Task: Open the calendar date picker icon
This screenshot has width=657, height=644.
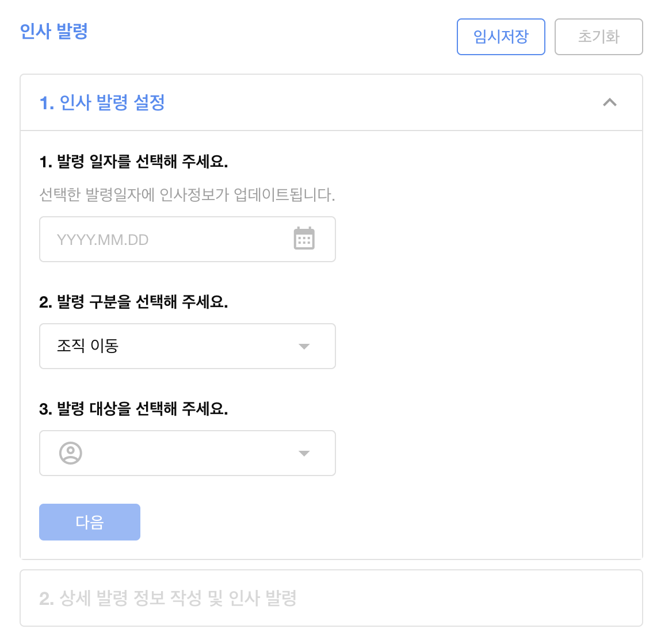Action: [x=304, y=239]
